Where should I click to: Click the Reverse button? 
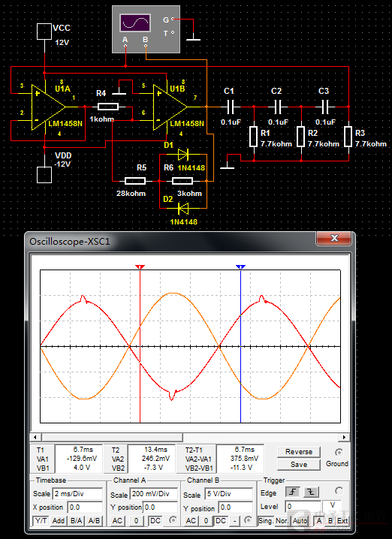(298, 452)
